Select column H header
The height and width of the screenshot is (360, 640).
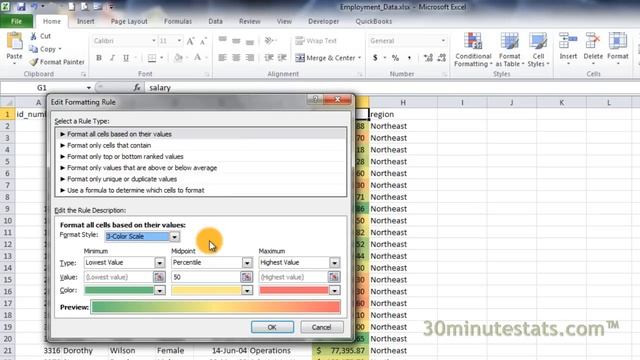(x=403, y=102)
